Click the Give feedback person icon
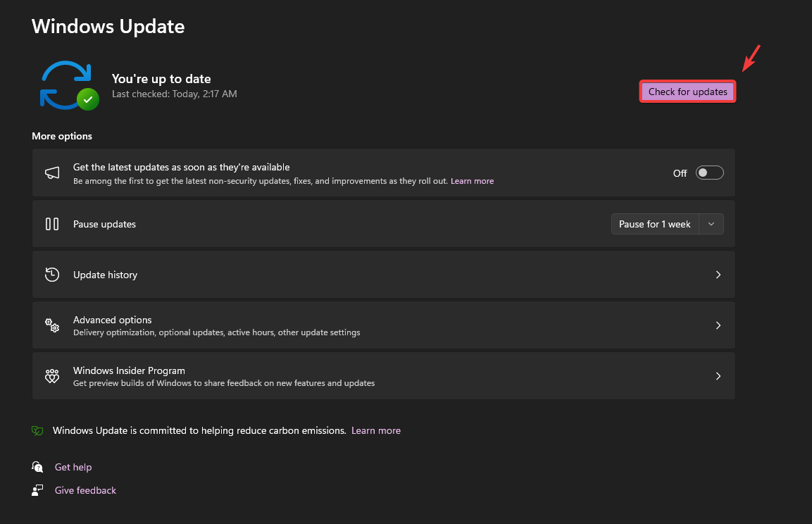 pyautogui.click(x=38, y=490)
